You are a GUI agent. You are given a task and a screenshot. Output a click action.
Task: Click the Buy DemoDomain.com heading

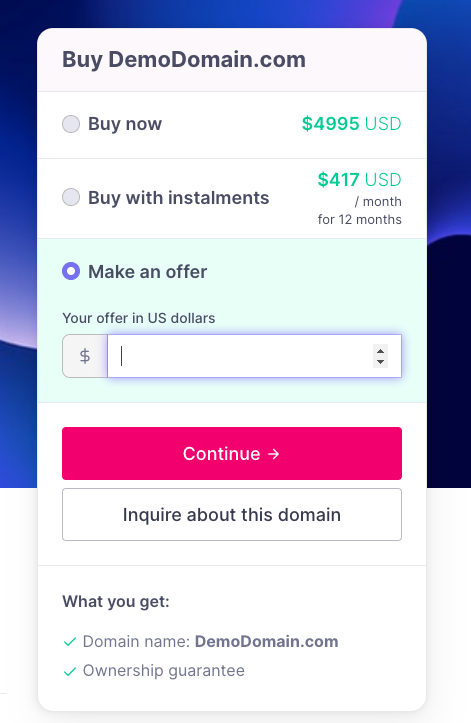tap(184, 60)
